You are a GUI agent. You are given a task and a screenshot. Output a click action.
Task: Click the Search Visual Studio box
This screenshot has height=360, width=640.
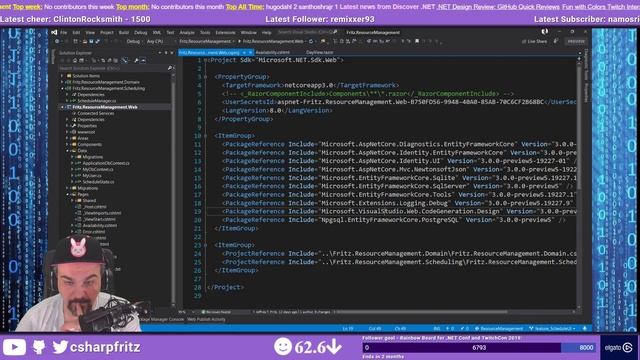pyautogui.click(x=307, y=32)
